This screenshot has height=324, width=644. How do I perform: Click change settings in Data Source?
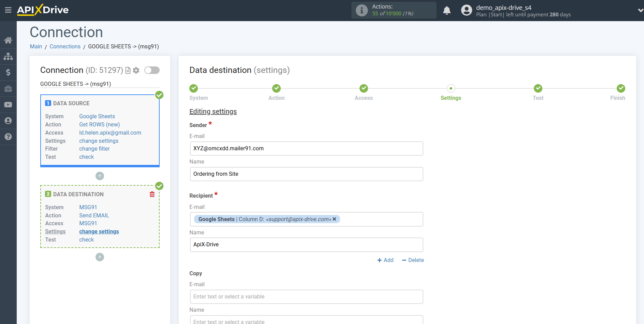(x=99, y=141)
